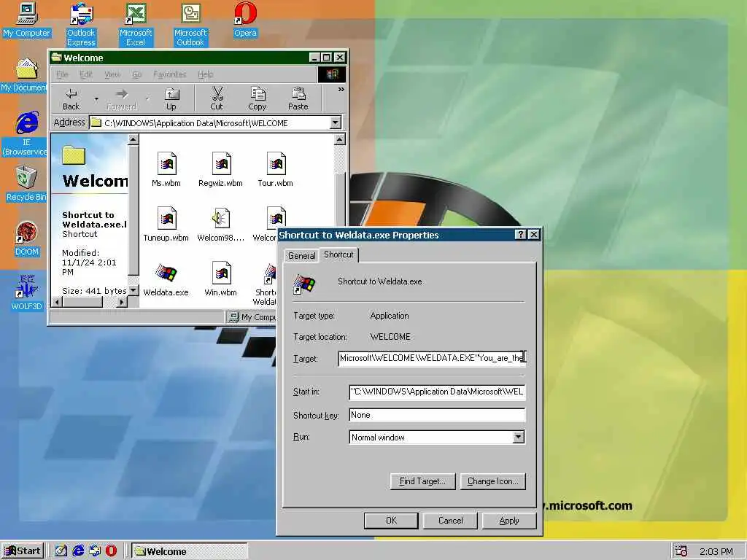Select the Weldata.exe file icon

[x=166, y=279]
